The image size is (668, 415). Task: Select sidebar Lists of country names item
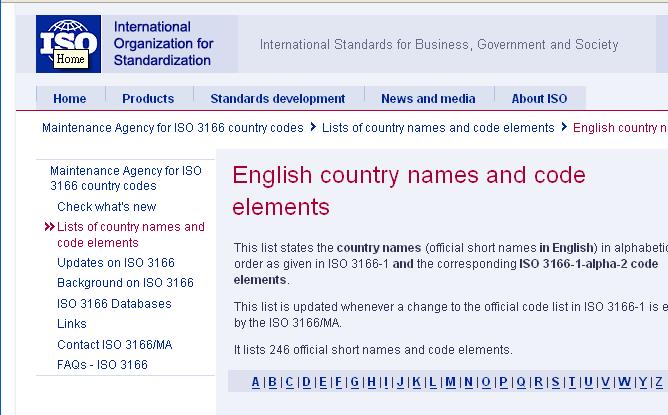(x=131, y=234)
